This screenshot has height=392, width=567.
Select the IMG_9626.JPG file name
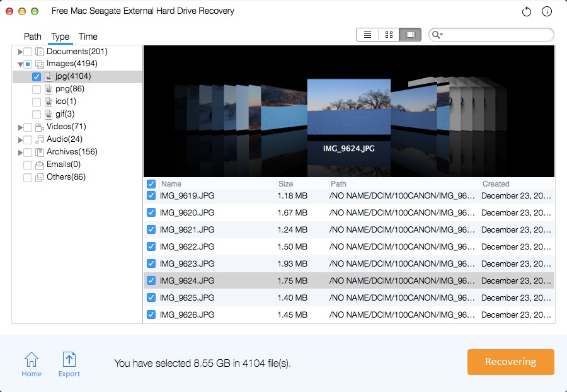187,314
